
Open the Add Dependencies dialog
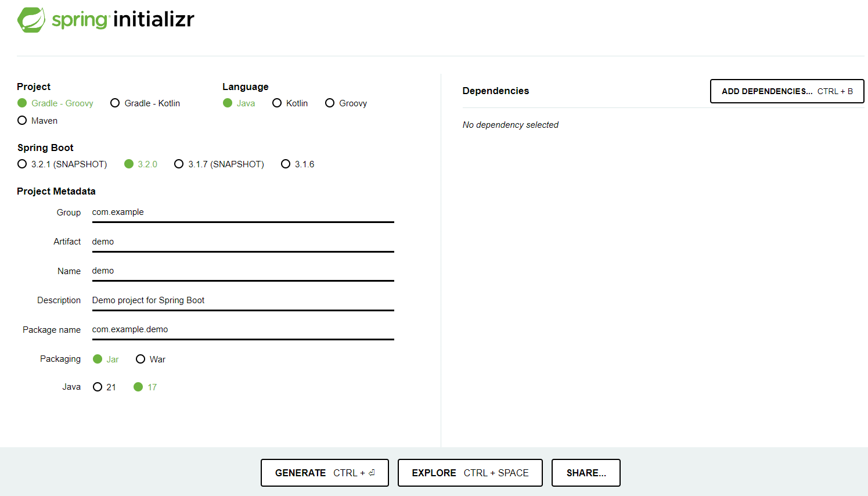click(x=787, y=91)
